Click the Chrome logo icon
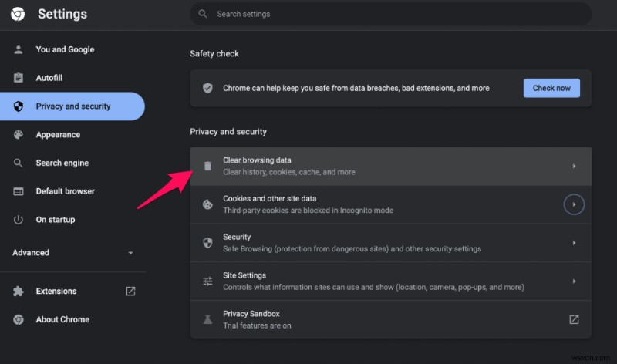 [19, 14]
